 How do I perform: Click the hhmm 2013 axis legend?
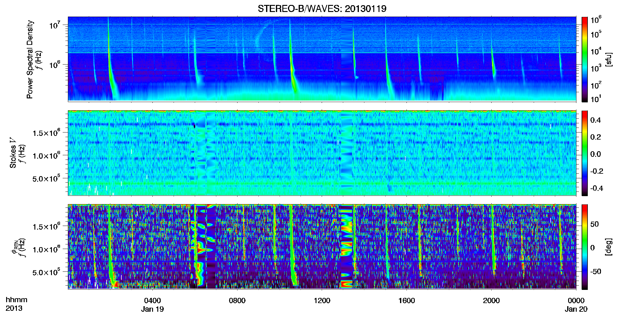[x=16, y=304]
